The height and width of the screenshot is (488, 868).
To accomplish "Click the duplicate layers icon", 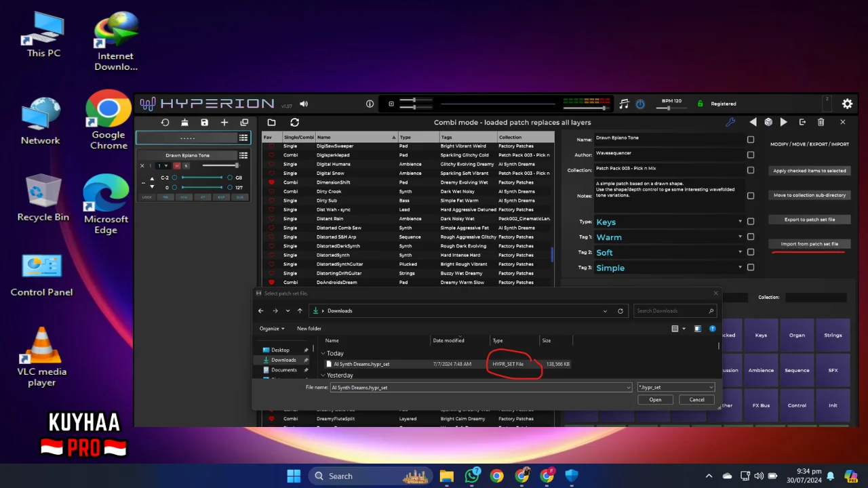I will [244, 123].
